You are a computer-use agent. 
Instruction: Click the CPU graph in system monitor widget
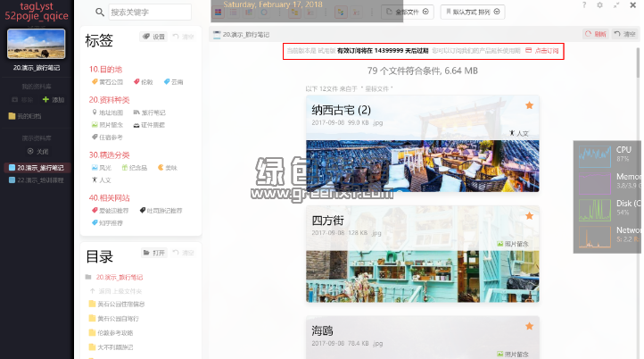[595, 156]
